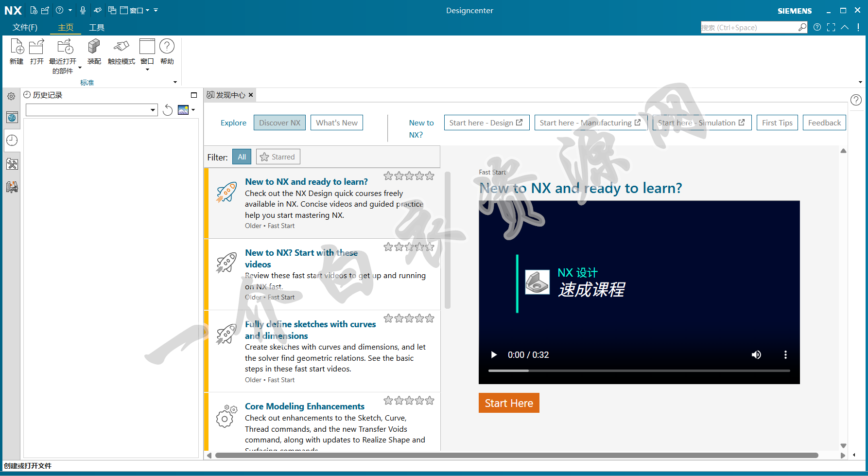Image resolution: width=868 pixels, height=476 pixels.
Task: Click the article list vertical scrollbar
Action: [x=448, y=240]
